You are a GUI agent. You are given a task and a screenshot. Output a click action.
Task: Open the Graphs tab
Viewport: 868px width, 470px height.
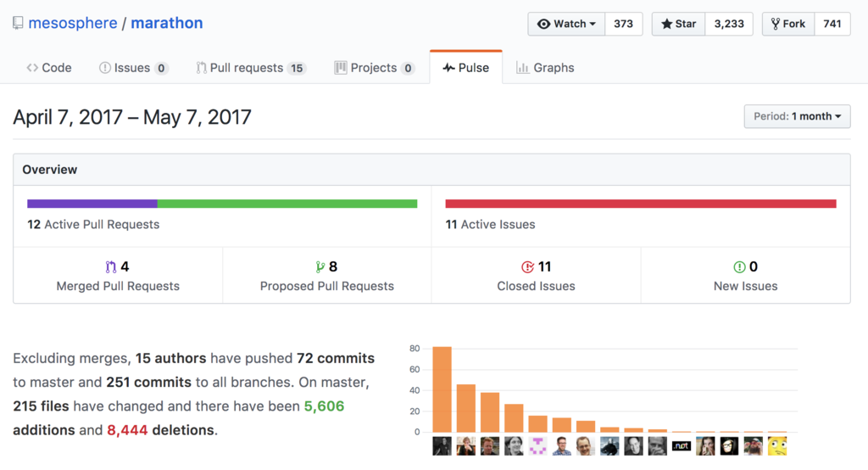click(x=545, y=68)
